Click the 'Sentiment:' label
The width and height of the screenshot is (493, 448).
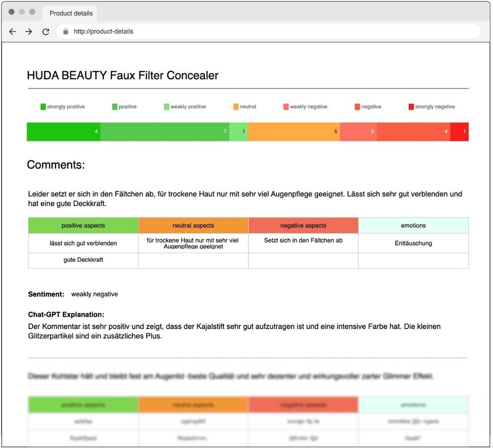pos(46,294)
